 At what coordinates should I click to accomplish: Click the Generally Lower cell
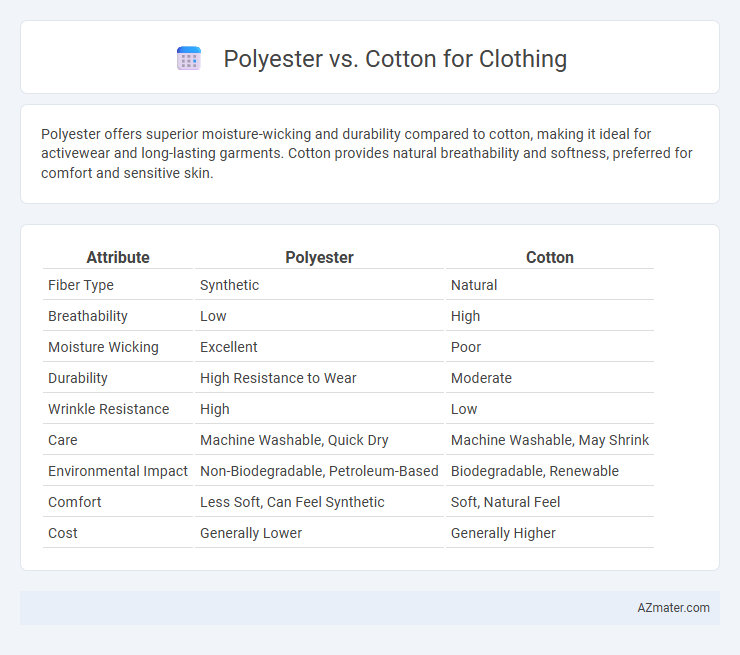click(251, 533)
